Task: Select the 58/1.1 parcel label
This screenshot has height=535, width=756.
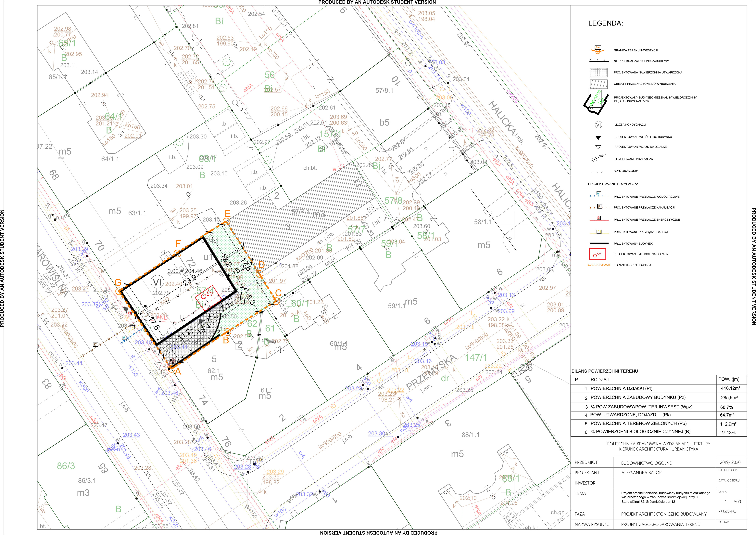Action: pos(483,222)
